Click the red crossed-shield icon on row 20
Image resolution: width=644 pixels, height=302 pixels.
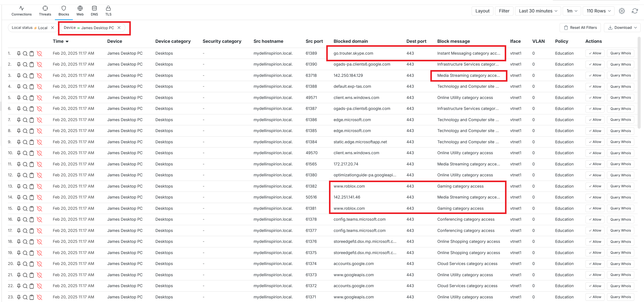[39, 264]
